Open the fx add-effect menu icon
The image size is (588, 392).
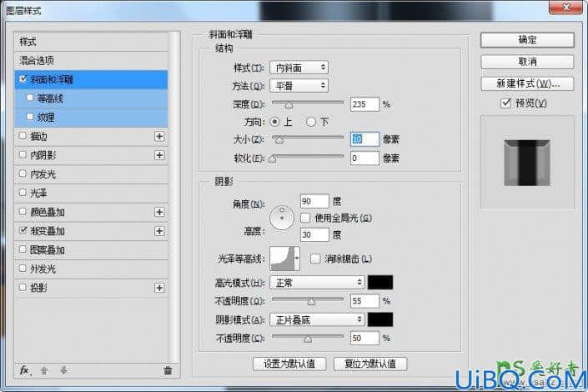pos(25,370)
